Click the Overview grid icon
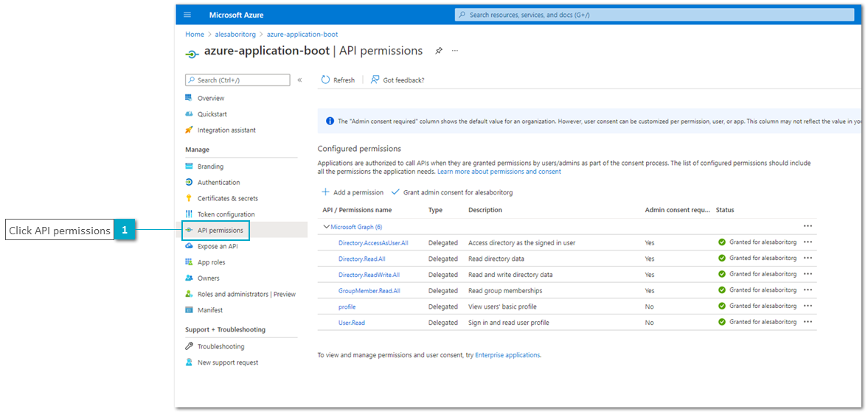This screenshot has height=414, width=868. click(x=188, y=98)
